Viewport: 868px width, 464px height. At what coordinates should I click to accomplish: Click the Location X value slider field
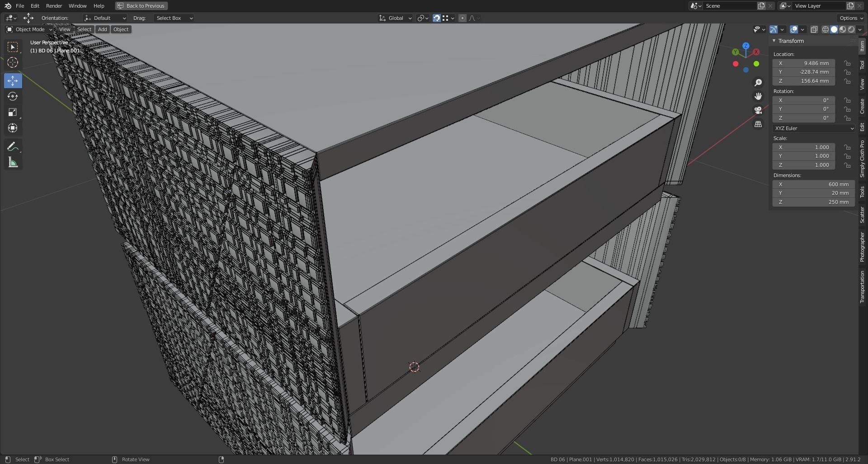[803, 63]
